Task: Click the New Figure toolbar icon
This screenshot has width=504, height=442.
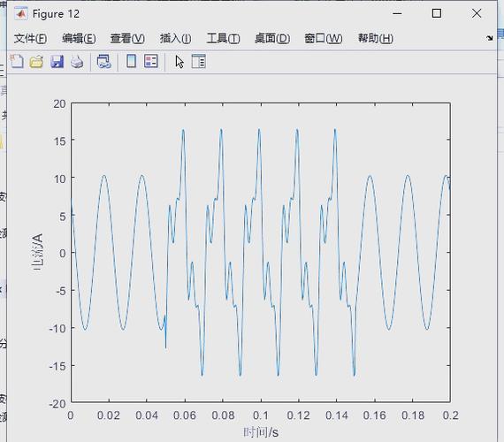Action: point(17,61)
